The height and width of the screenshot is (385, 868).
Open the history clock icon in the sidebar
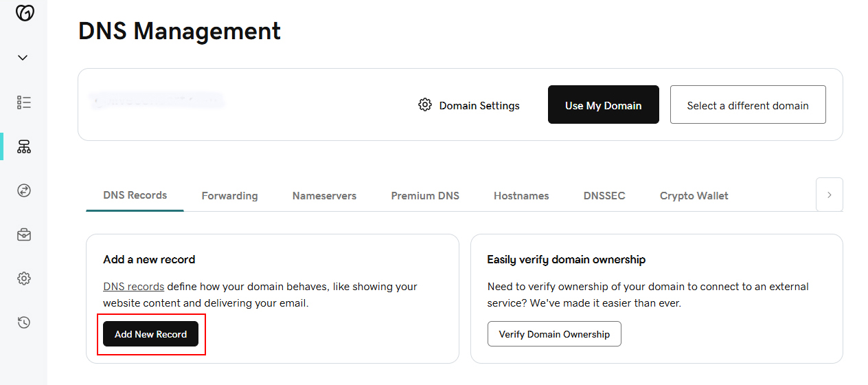click(x=24, y=322)
